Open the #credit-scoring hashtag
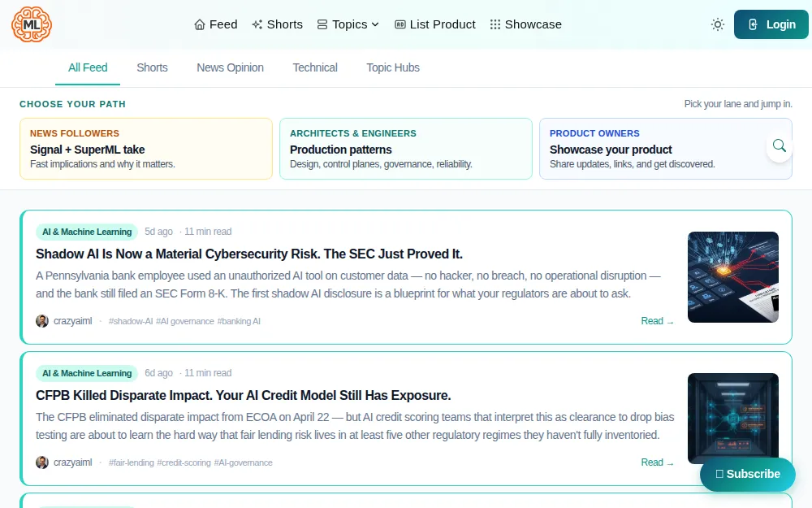 coord(184,462)
